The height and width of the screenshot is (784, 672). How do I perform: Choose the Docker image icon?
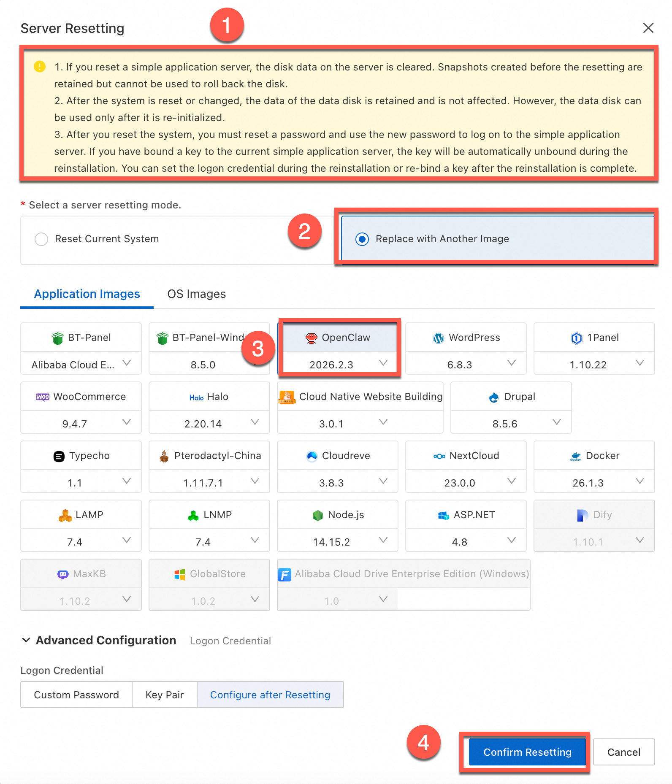[576, 456]
